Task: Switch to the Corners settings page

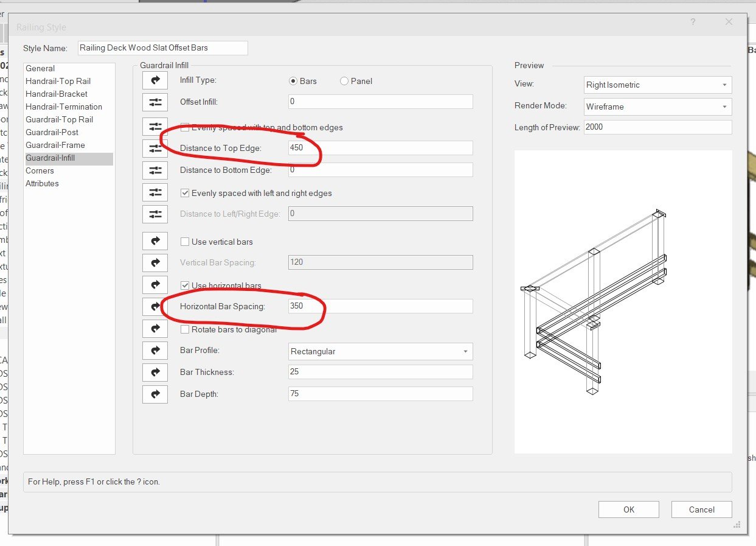Action: coord(40,170)
